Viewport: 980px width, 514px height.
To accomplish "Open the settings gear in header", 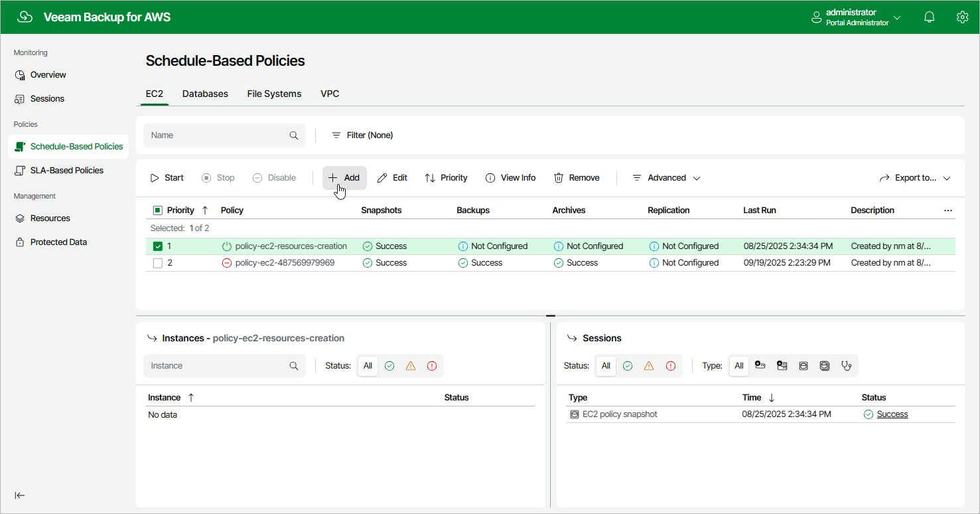I will [963, 17].
